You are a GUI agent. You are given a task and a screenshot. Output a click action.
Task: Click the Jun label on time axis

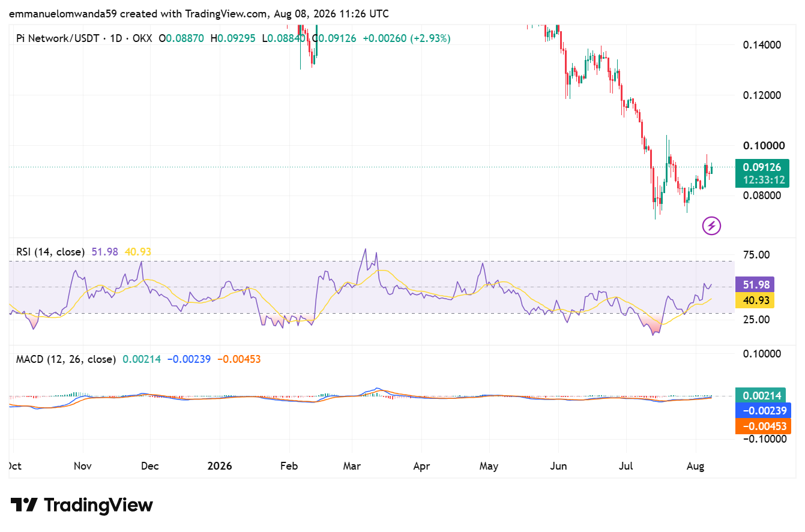tap(558, 465)
